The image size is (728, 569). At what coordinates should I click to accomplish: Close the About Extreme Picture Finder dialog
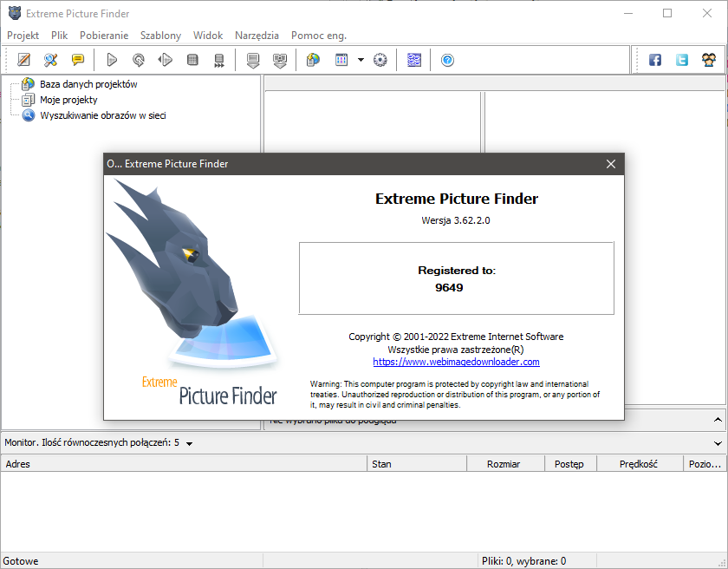[611, 164]
